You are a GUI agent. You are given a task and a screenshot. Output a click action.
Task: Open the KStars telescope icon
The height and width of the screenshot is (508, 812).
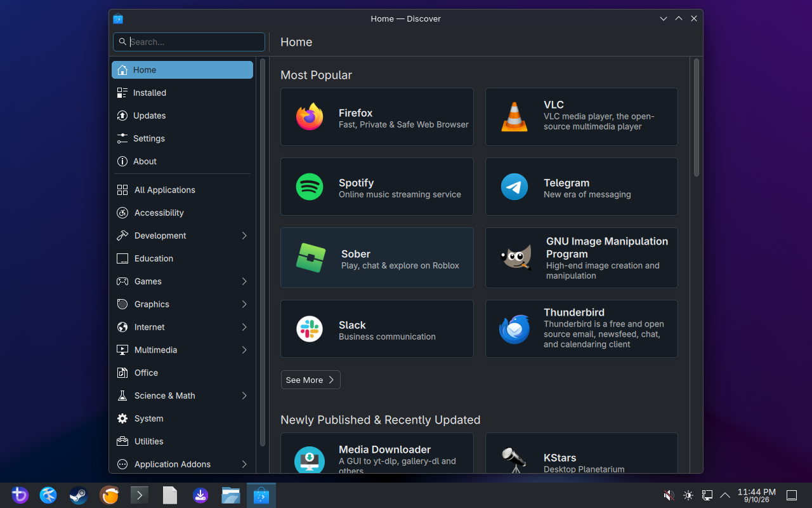pos(514,460)
